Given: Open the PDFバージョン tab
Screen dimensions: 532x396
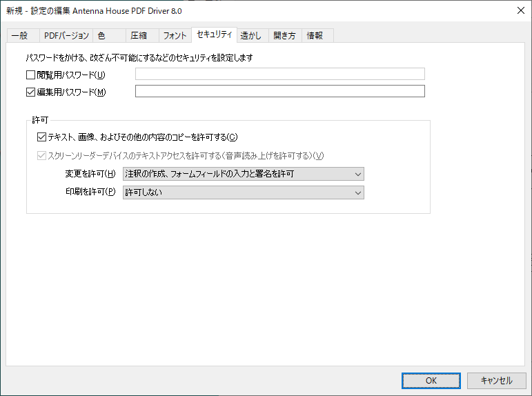Looking at the screenshot, I should click(66, 36).
